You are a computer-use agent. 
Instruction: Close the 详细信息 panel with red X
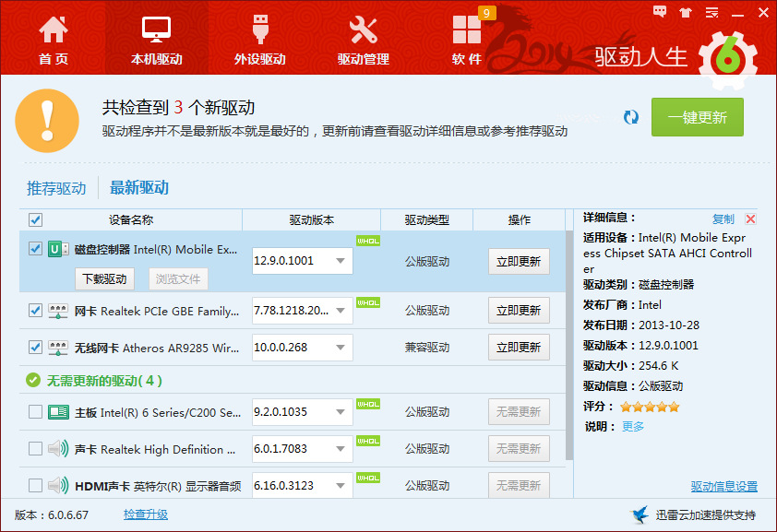[x=750, y=219]
